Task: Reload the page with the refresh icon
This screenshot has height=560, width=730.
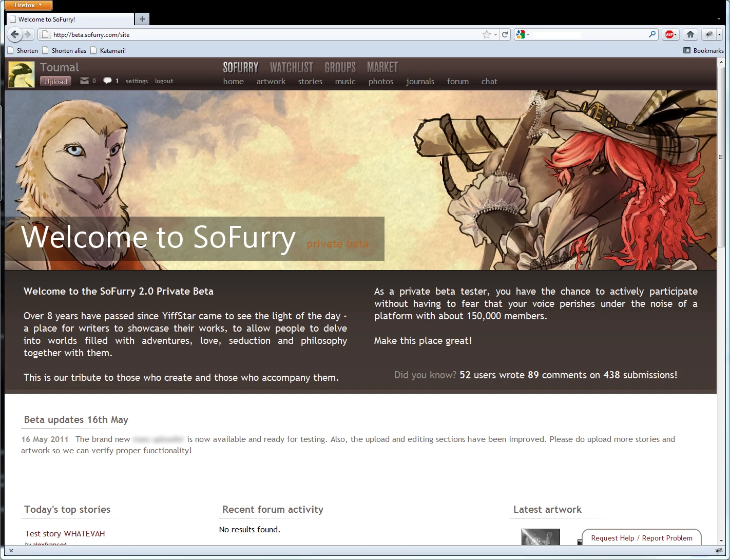Action: tap(505, 34)
